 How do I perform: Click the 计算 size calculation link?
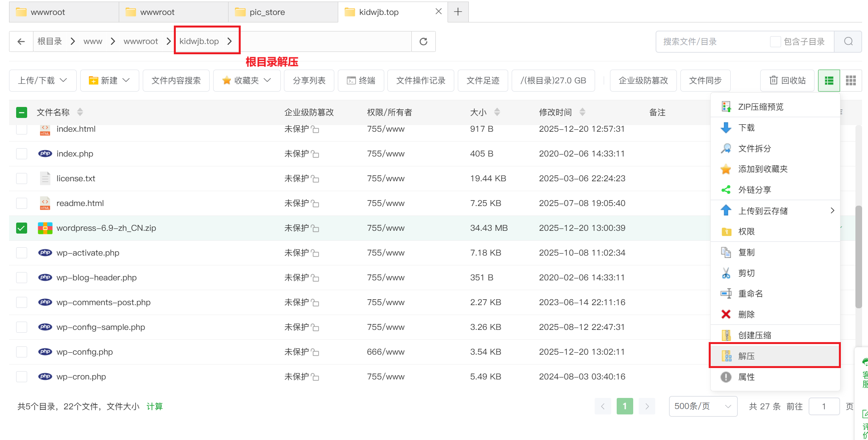coord(155,406)
